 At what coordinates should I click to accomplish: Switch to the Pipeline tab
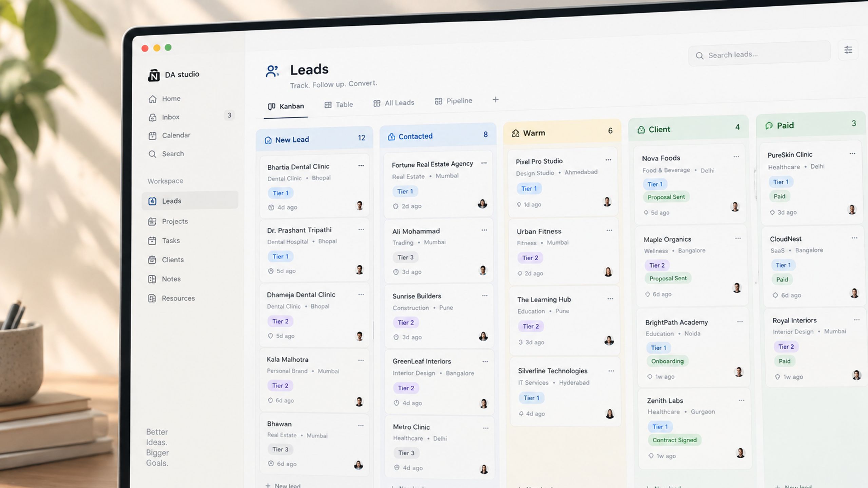point(454,101)
